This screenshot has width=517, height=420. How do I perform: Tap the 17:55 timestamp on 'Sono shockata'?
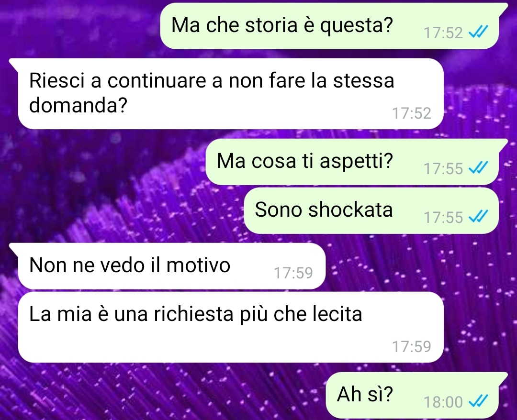[x=443, y=217]
